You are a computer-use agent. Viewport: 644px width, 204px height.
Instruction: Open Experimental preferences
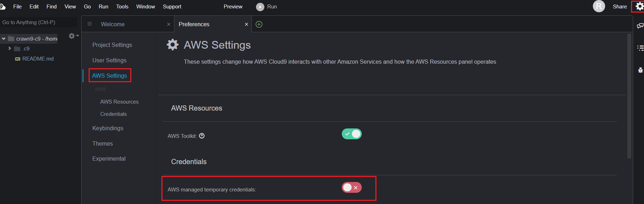pyautogui.click(x=109, y=159)
